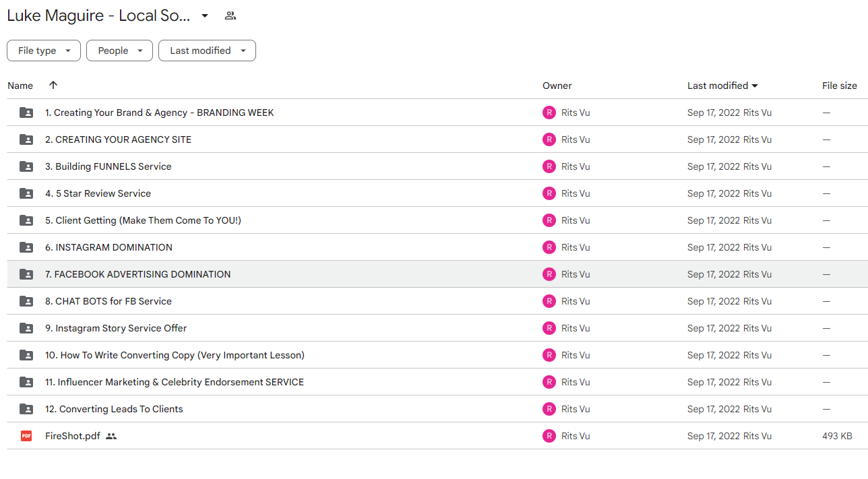Click 'Rits Vu' owner name in 5 Star Review row
The image size is (868, 479).
pos(576,193)
